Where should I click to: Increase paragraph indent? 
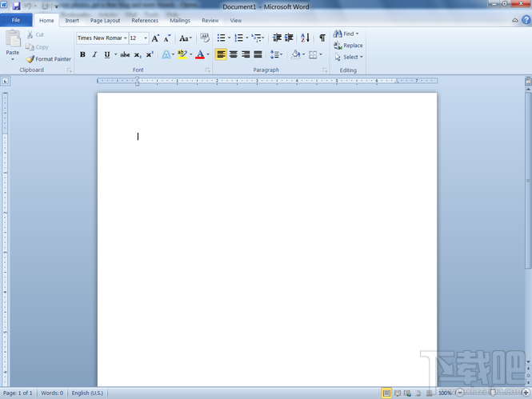[x=289, y=38]
